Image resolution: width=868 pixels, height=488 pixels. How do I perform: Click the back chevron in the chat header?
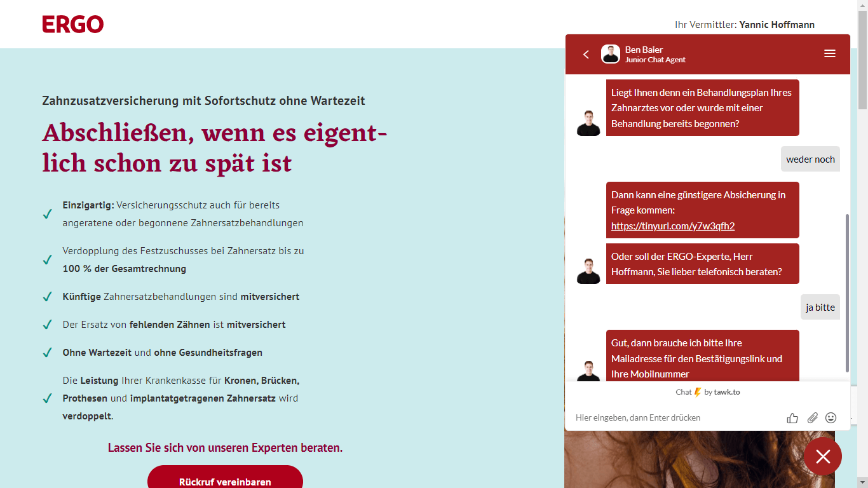[586, 54]
